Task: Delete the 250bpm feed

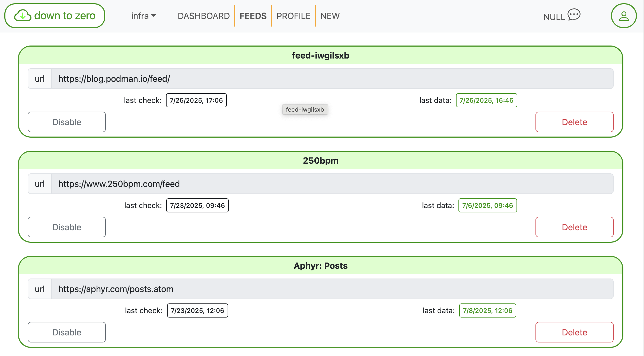Action: coord(574,227)
